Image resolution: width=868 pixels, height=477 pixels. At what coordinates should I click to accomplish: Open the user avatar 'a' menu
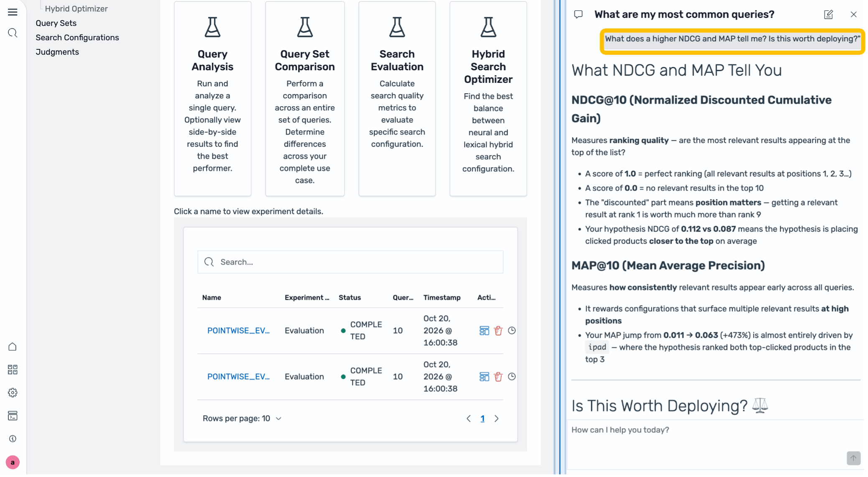(x=13, y=463)
